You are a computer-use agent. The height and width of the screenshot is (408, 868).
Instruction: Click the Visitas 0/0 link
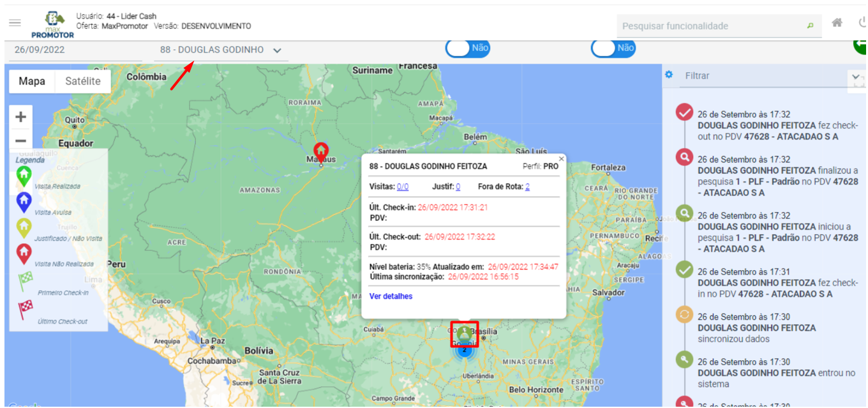click(402, 186)
